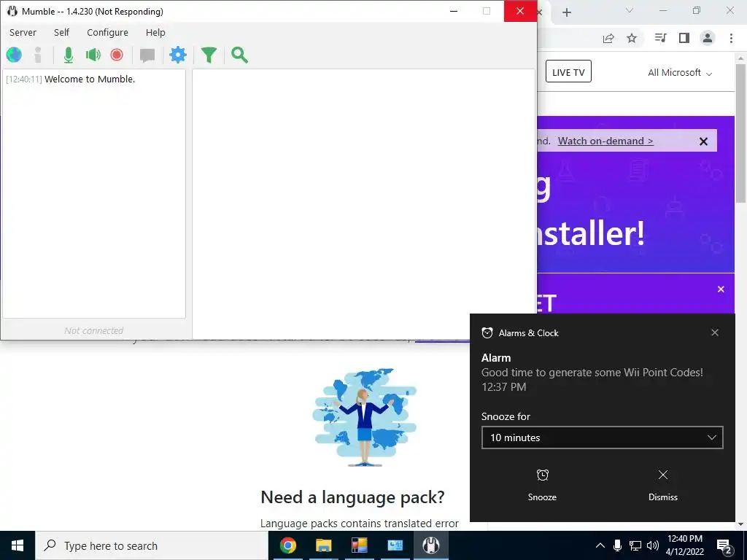
Task: Open the Action Center notifications icon
Action: pyautogui.click(x=724, y=547)
